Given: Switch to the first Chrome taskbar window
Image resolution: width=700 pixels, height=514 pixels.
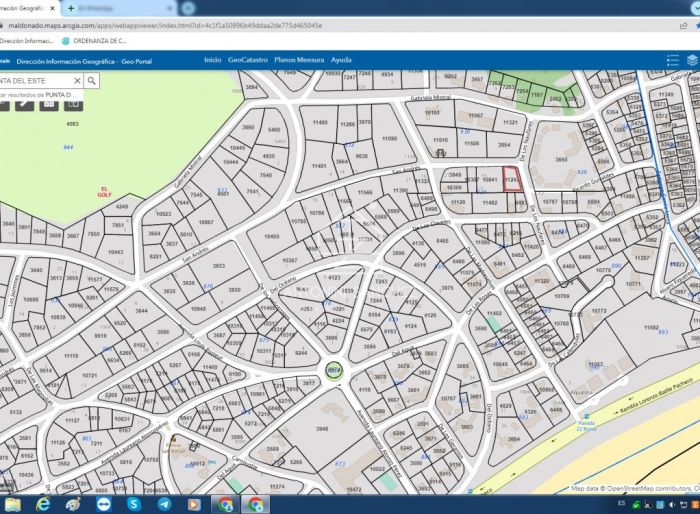Looking at the screenshot, I should click(x=225, y=505).
